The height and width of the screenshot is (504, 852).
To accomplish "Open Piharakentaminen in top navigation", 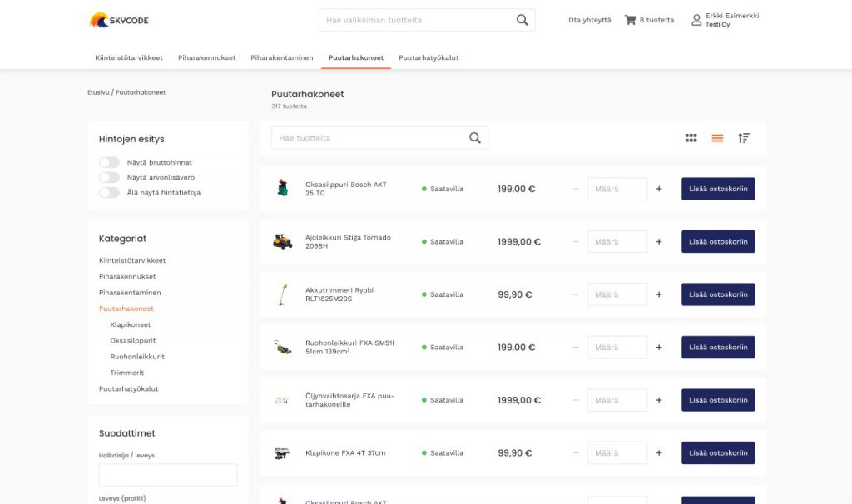I will click(281, 57).
